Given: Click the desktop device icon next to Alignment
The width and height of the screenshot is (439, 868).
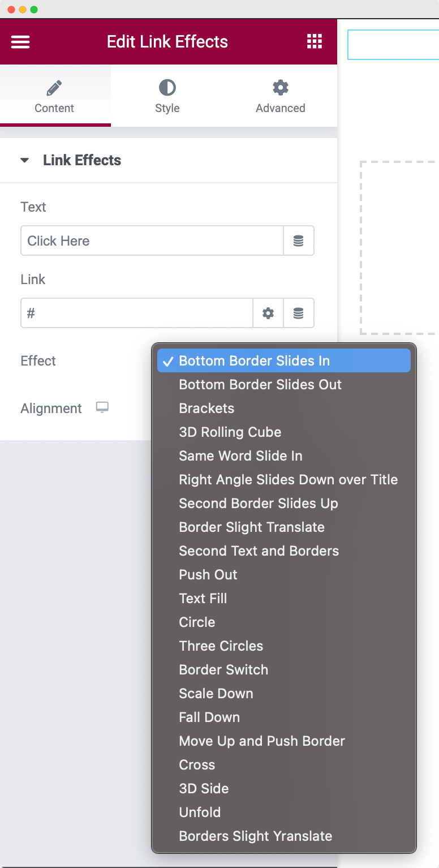Looking at the screenshot, I should (102, 407).
